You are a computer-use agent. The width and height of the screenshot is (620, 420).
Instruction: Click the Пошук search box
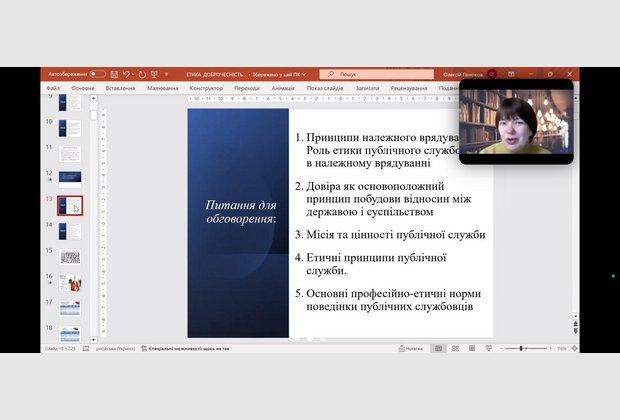[x=375, y=74]
